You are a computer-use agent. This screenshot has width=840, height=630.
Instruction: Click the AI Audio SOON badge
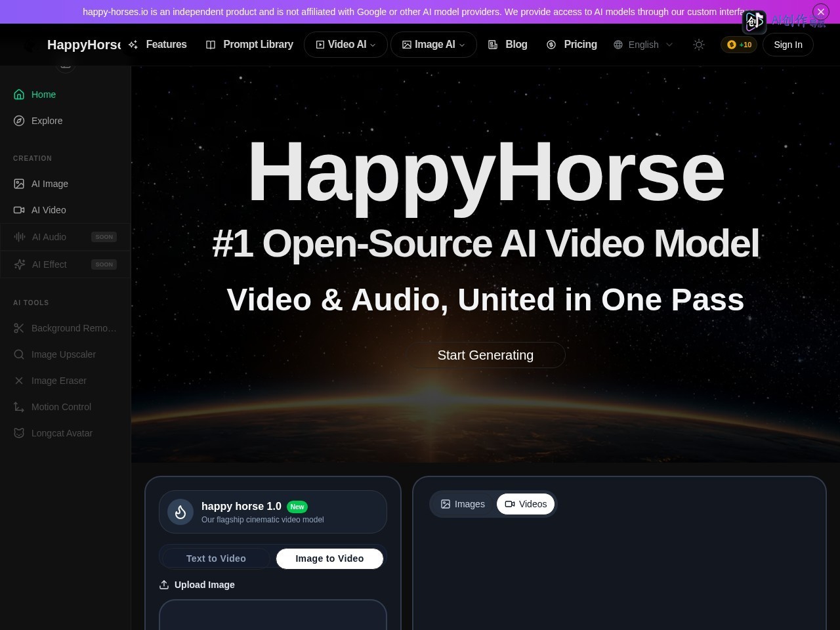point(104,237)
